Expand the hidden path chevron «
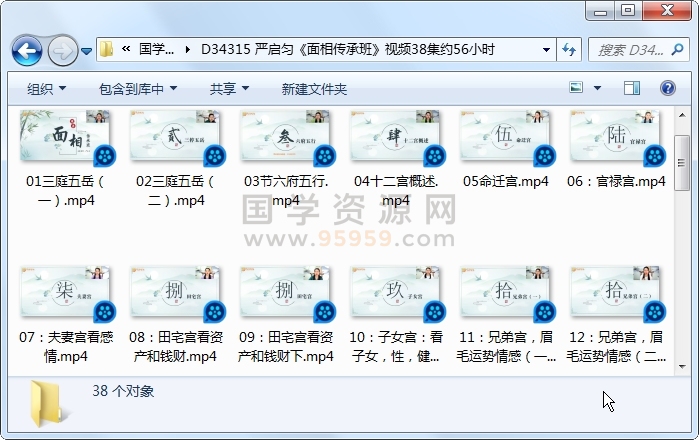The image size is (699, 440). [126, 49]
